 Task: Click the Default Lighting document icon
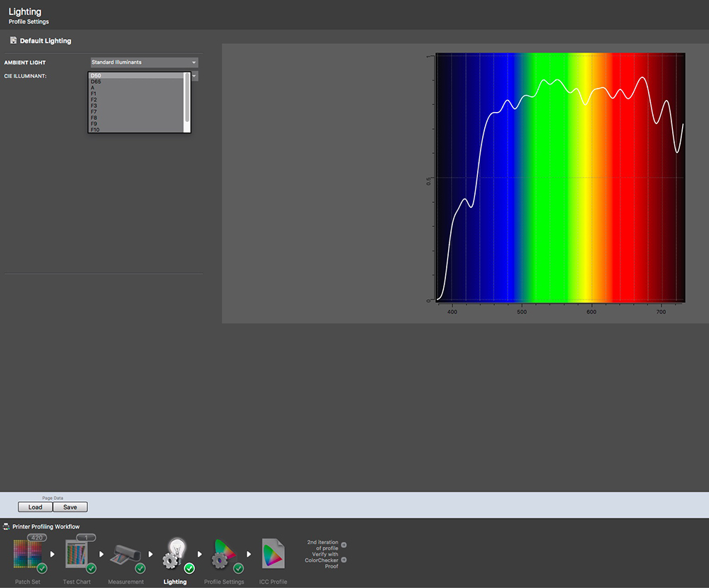[13, 40]
